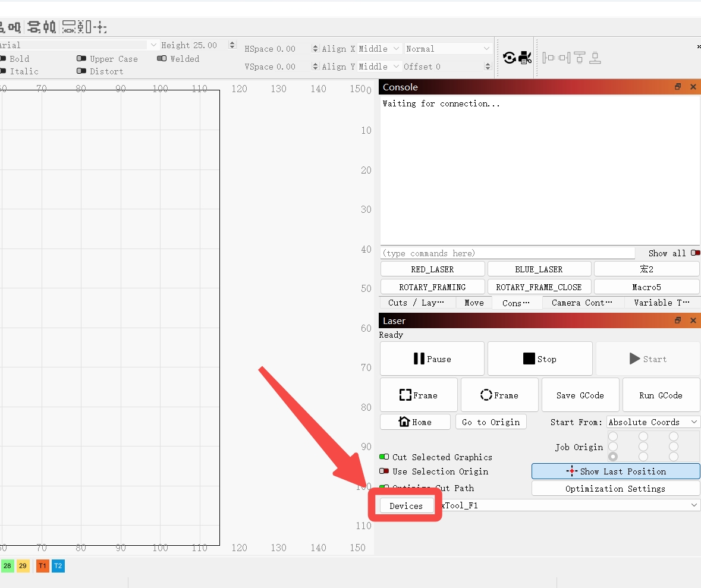Click the square-icon Frame button
Image resolution: width=701 pixels, height=588 pixels.
419,395
